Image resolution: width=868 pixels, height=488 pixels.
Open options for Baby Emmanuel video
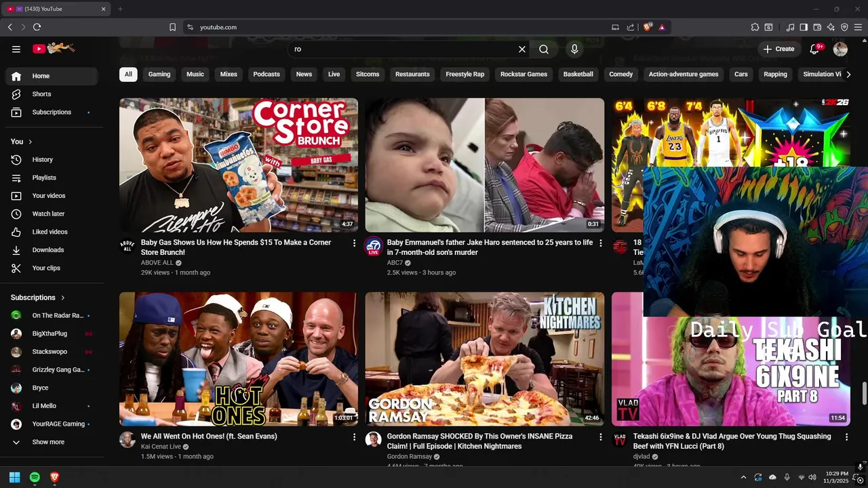(x=600, y=243)
